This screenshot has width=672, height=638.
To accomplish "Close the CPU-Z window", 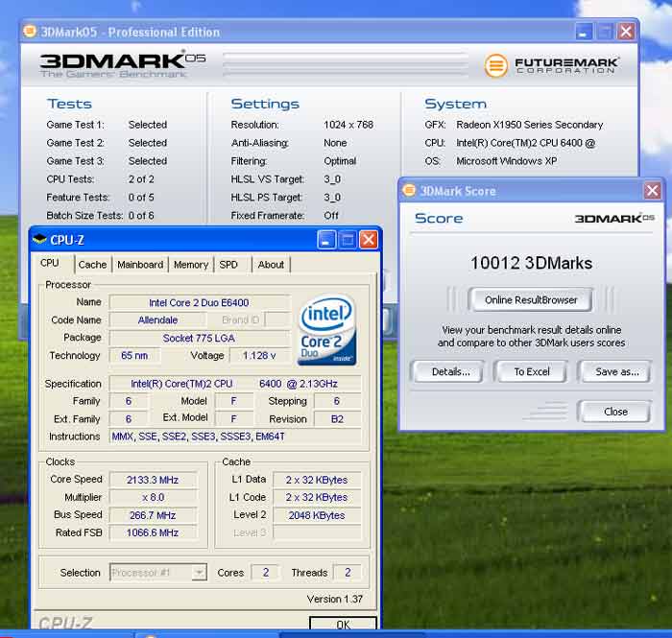I will tap(369, 240).
